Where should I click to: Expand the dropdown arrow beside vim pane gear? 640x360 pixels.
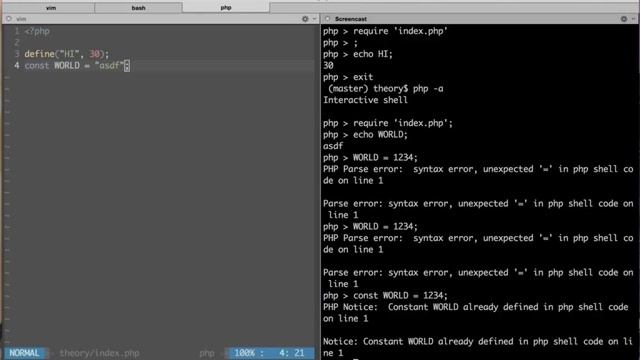tap(314, 19)
